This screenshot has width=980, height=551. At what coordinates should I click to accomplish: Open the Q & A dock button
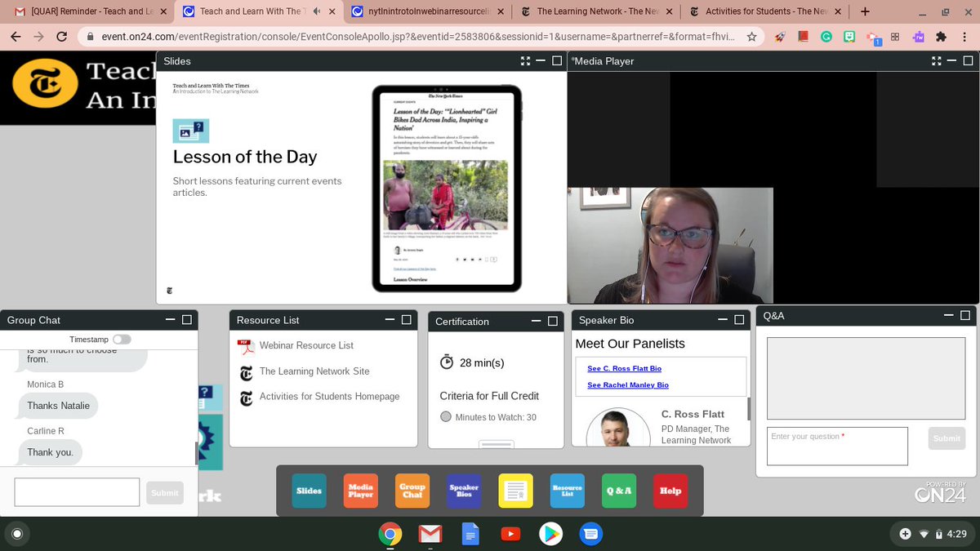[x=619, y=491]
